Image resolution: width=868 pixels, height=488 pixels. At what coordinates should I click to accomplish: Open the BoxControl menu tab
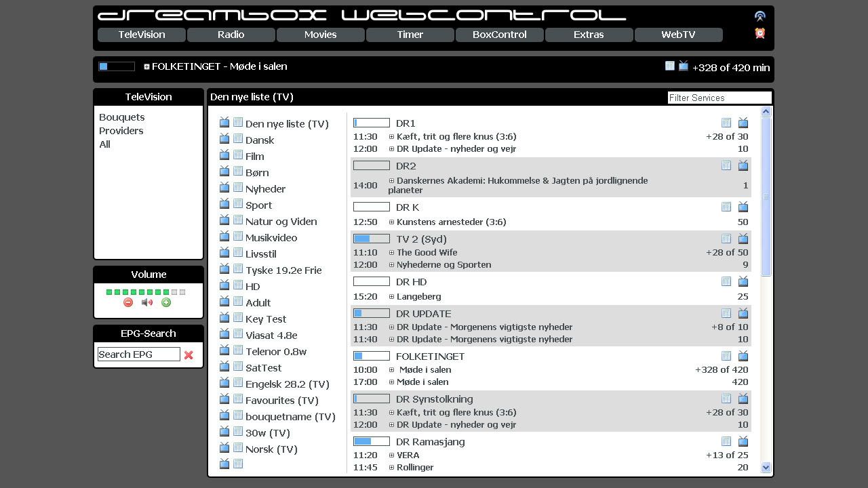point(500,35)
